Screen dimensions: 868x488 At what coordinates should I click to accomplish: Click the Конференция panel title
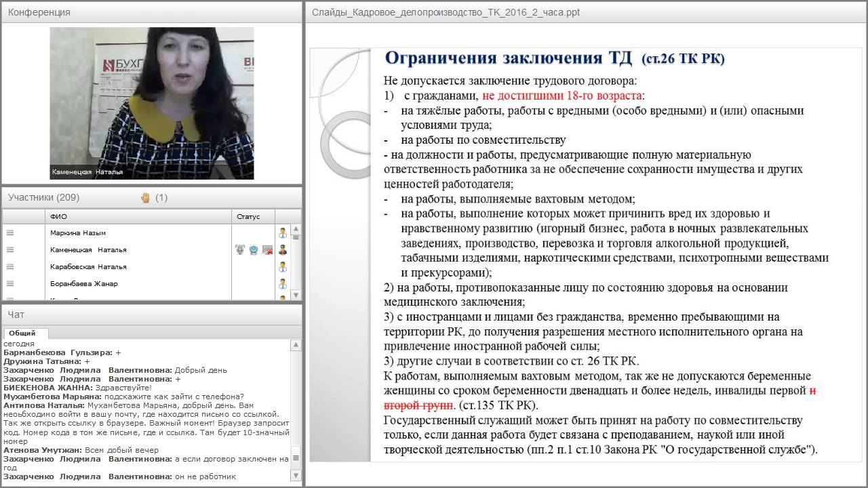pos(39,12)
